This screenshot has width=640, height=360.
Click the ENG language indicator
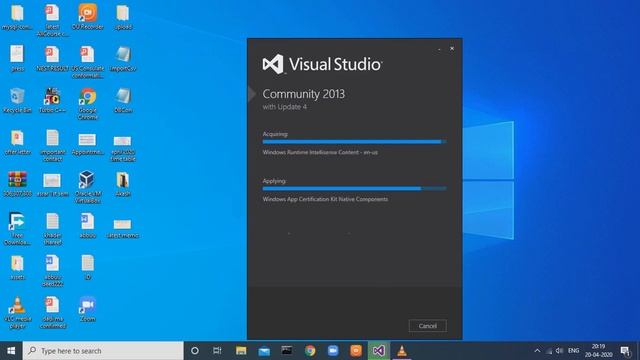point(573,351)
